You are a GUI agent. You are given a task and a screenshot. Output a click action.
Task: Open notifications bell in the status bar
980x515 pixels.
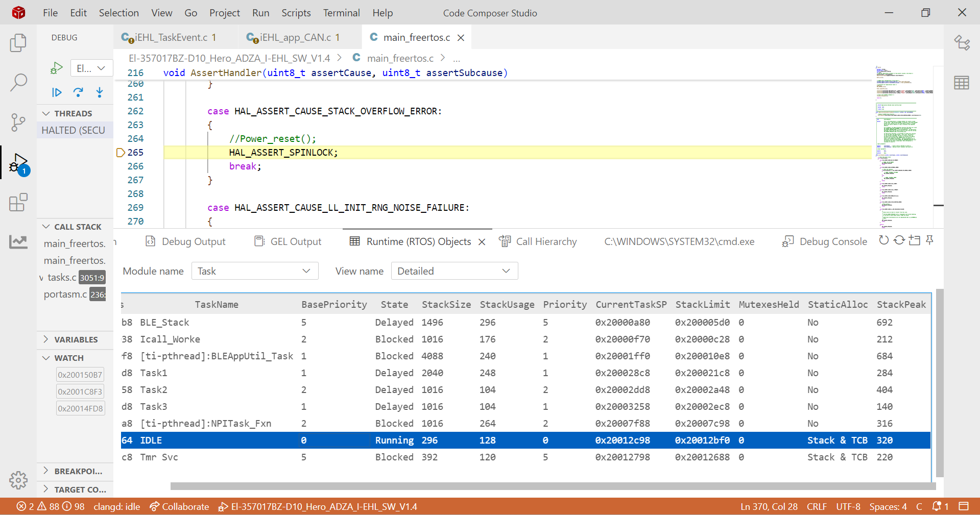940,507
